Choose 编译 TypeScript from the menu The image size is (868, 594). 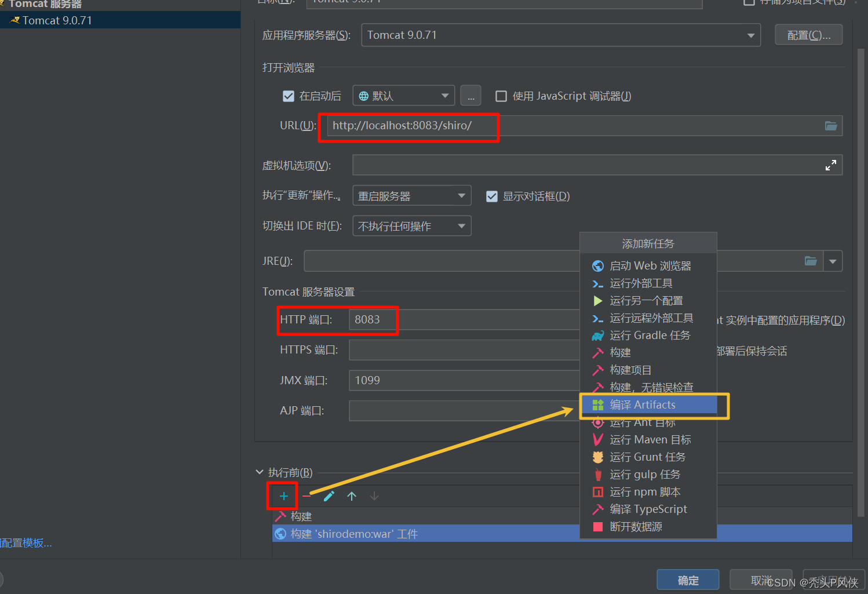click(x=648, y=509)
